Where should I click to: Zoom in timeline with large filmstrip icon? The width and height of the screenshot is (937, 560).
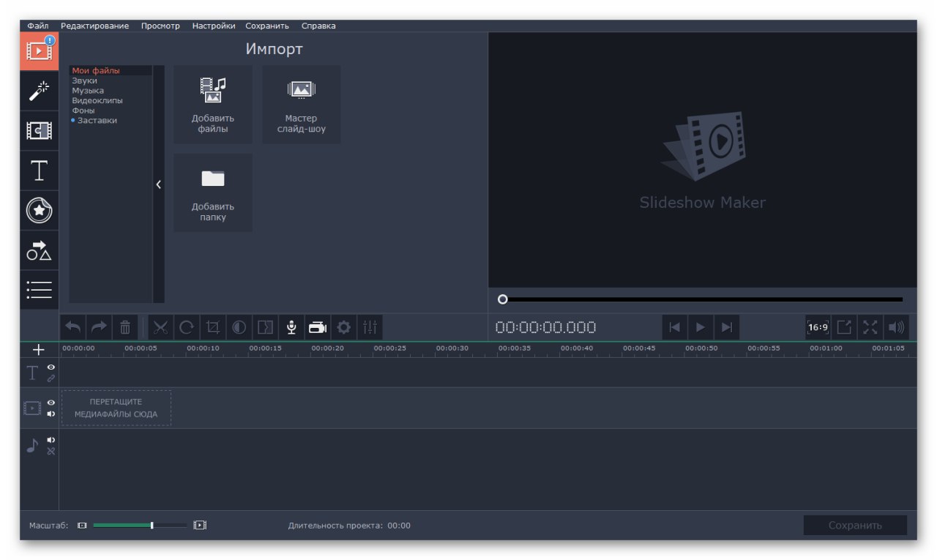[200, 525]
